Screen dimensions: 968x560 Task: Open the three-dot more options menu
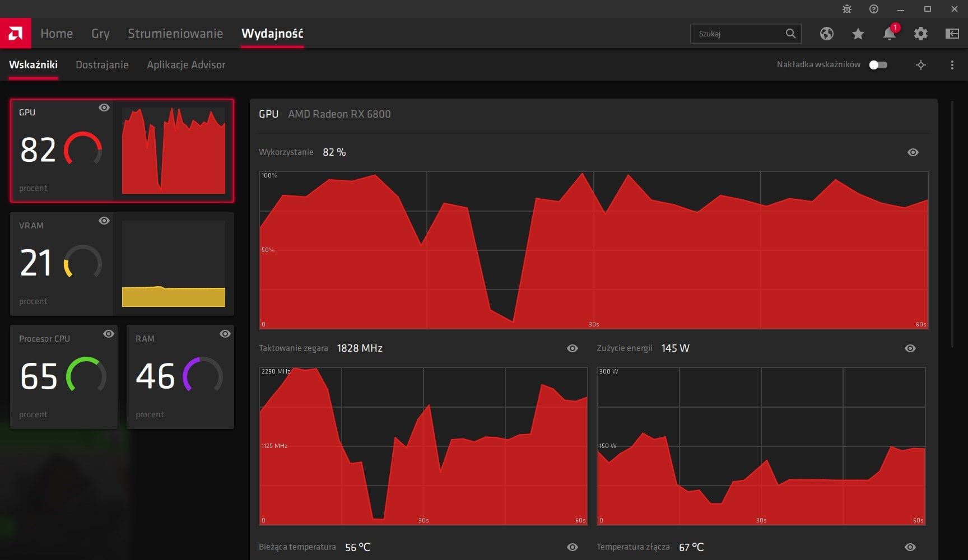(x=952, y=65)
